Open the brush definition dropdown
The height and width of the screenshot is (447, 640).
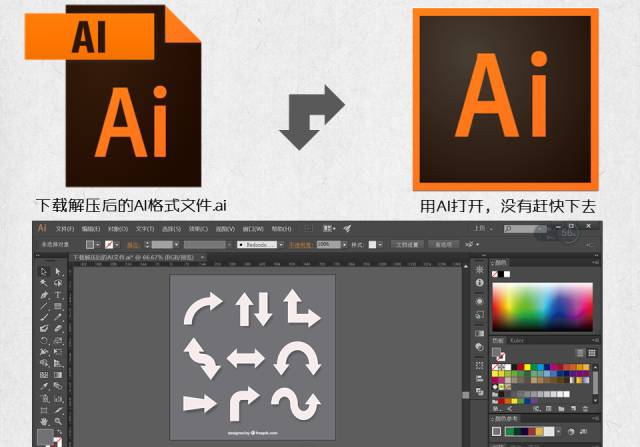pos(281,245)
